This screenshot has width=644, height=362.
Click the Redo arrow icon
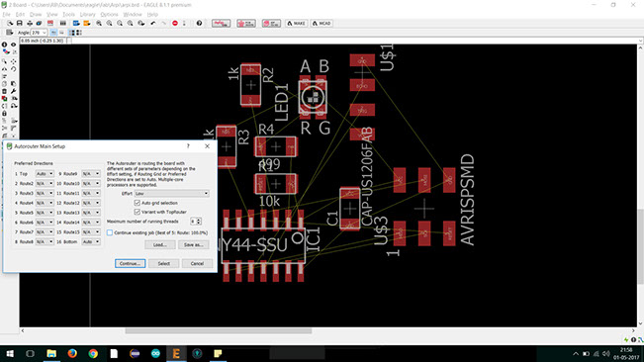(x=163, y=24)
